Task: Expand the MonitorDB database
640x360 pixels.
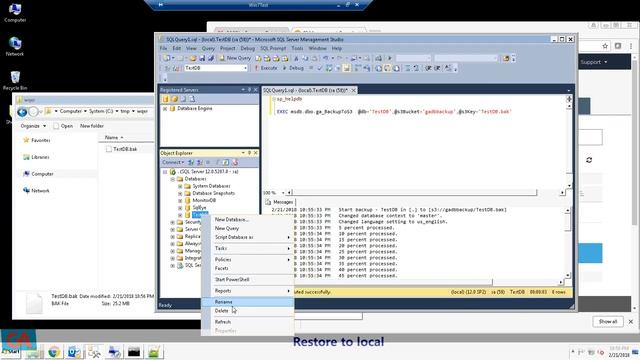Action: point(180,200)
